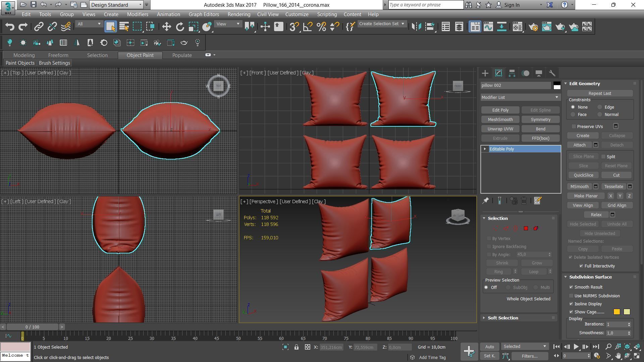Select Edge constraint radio button
The image size is (644, 362).
[x=600, y=107]
